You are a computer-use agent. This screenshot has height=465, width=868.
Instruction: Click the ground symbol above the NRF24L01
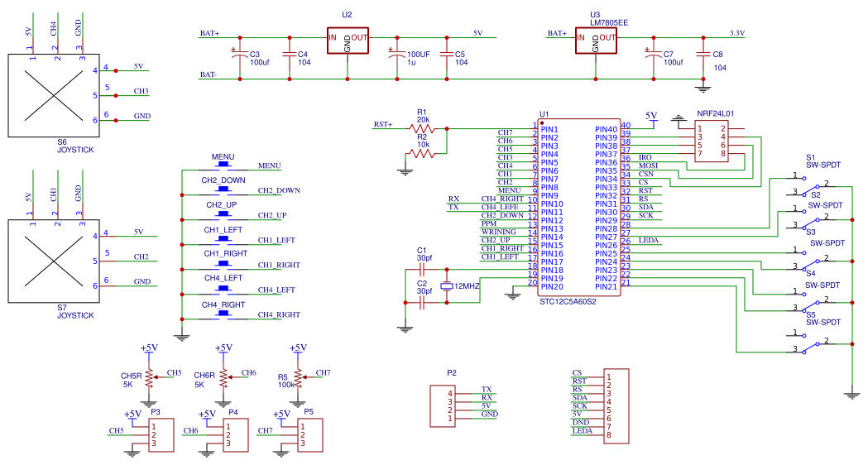point(679,118)
